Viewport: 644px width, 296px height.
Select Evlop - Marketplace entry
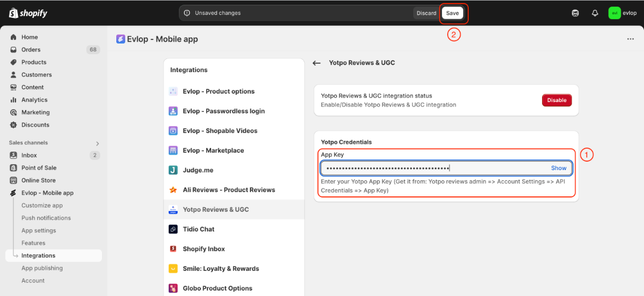234,150
